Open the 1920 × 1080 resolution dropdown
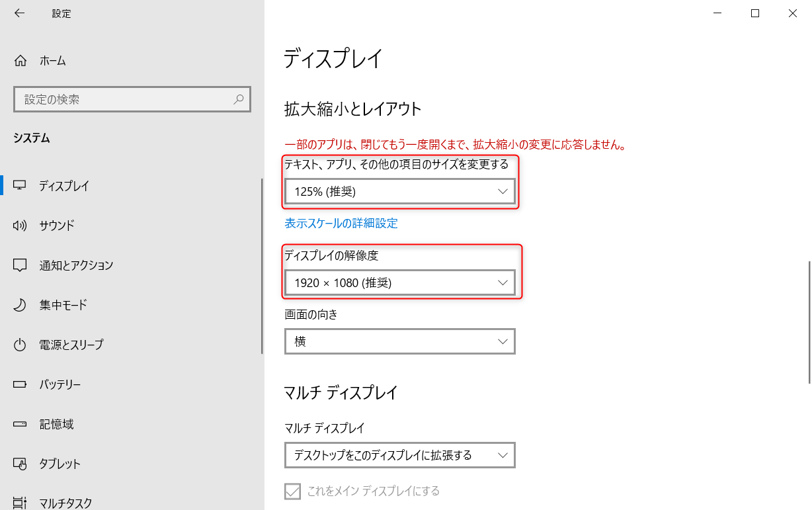This screenshot has width=812, height=510. tap(399, 283)
